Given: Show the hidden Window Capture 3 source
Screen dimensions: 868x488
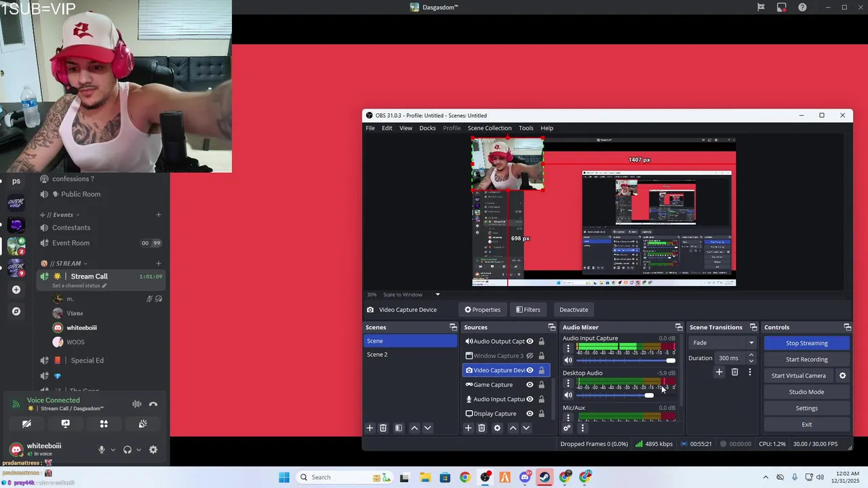Looking at the screenshot, I should (x=530, y=356).
